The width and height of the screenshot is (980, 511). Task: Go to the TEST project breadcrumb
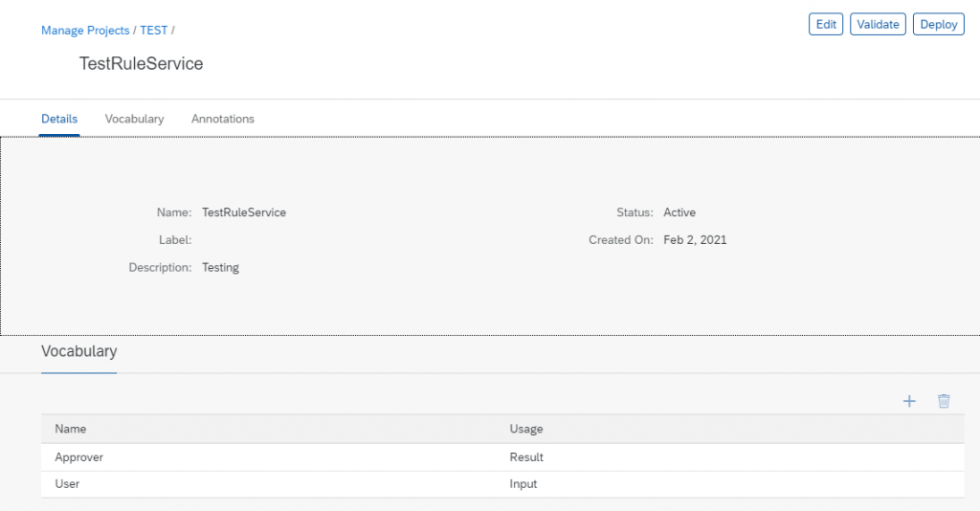(x=154, y=31)
